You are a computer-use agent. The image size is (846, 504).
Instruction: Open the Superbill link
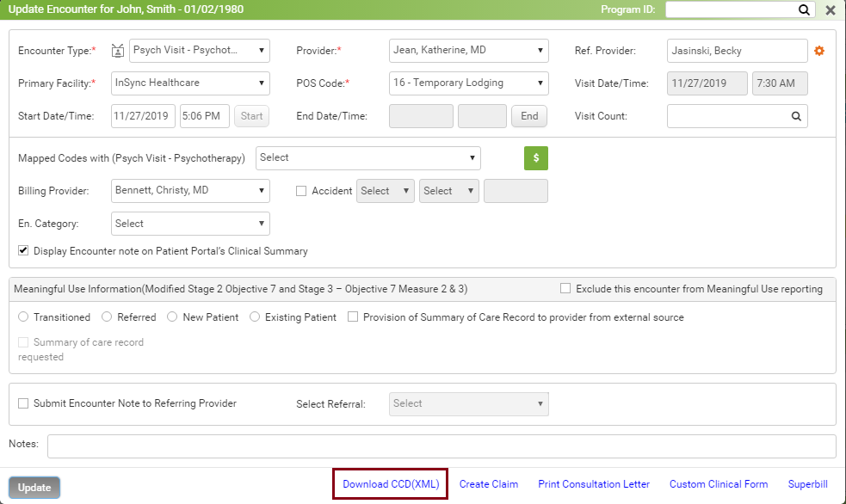coord(808,484)
